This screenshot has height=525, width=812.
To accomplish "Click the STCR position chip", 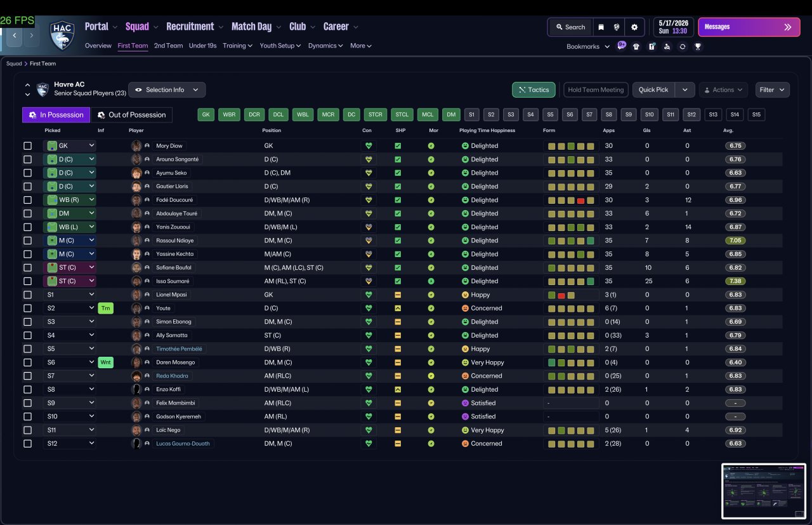I will 375,115.
